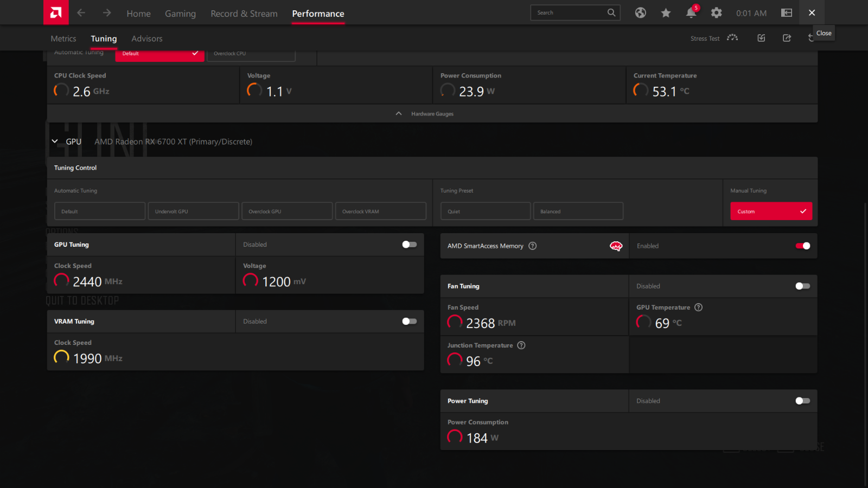Enable the GPU Tuning toggle
868x488 pixels.
(x=410, y=245)
